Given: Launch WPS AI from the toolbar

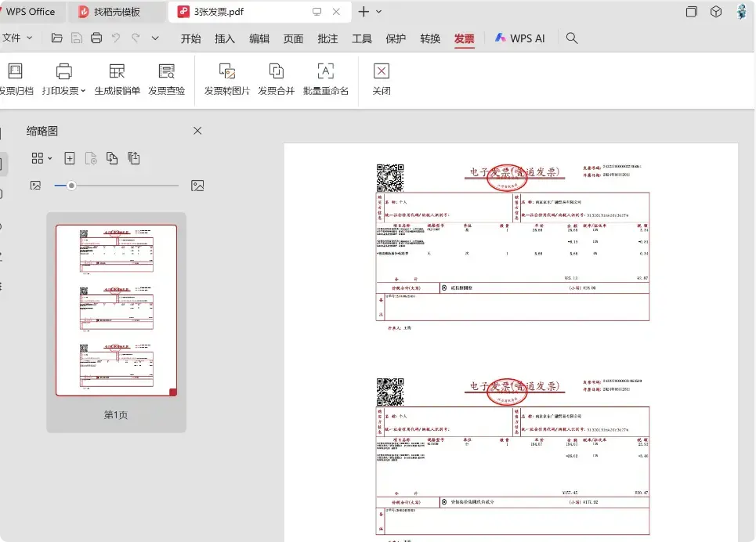Looking at the screenshot, I should [519, 38].
